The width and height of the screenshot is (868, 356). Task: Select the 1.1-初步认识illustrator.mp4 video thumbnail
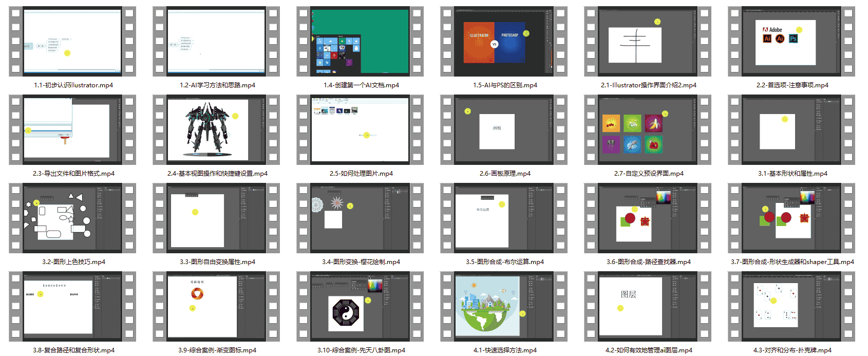point(72,42)
